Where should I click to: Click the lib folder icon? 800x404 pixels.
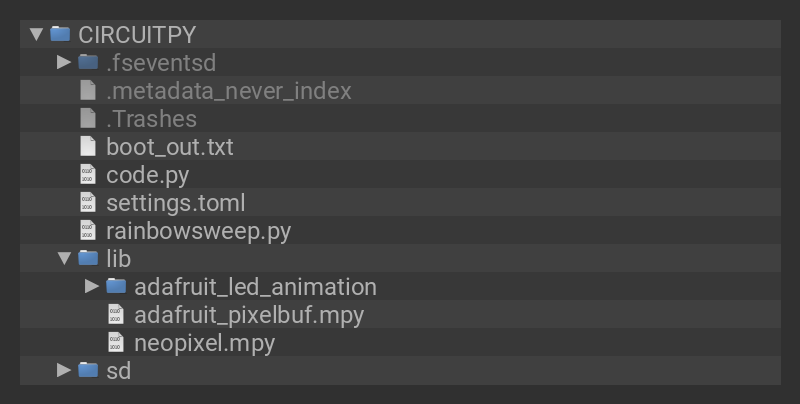click(88, 258)
